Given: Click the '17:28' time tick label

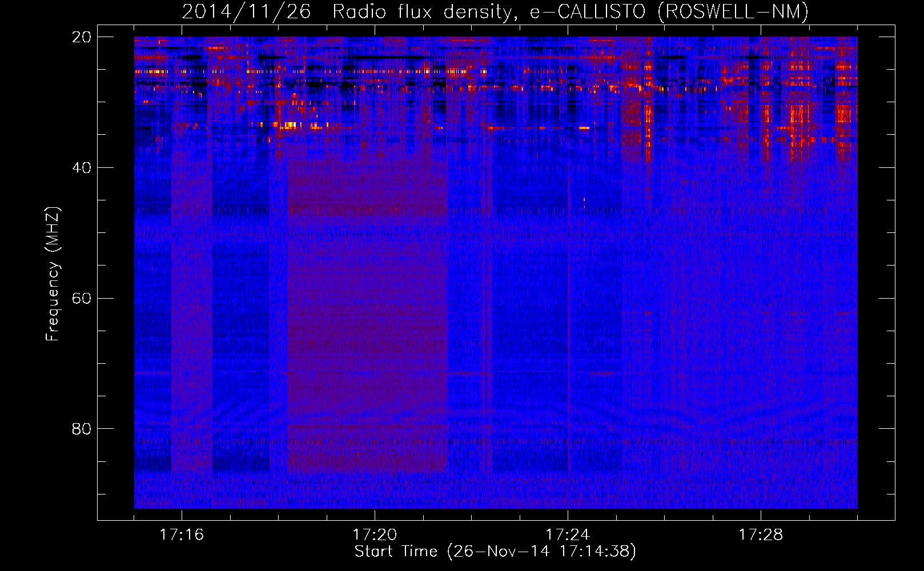Looking at the screenshot, I should coord(761,535).
